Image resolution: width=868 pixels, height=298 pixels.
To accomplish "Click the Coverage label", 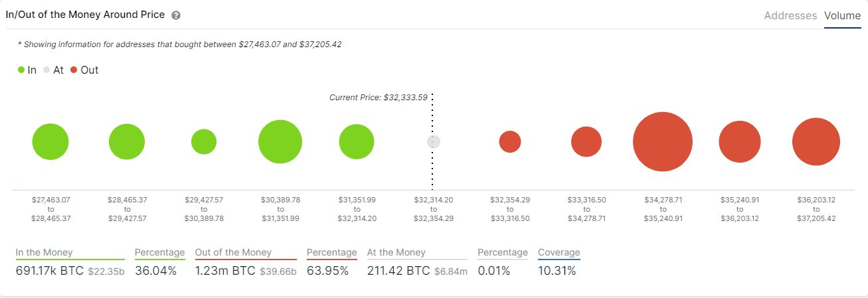I will coord(559,252).
